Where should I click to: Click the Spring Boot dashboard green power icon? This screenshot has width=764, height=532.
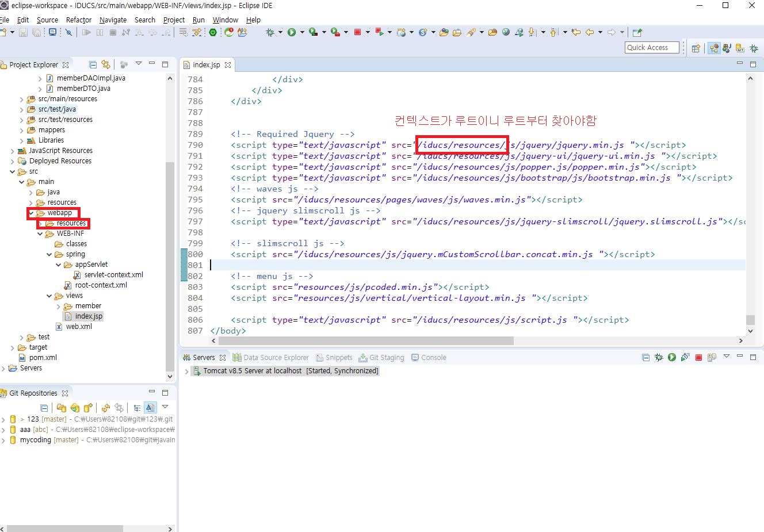(213, 33)
